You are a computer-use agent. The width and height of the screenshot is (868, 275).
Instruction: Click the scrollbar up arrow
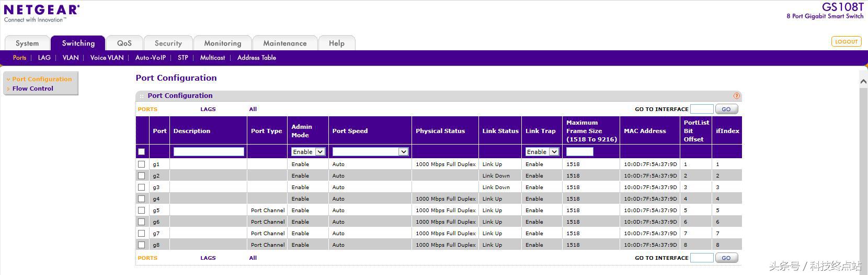coord(863,81)
